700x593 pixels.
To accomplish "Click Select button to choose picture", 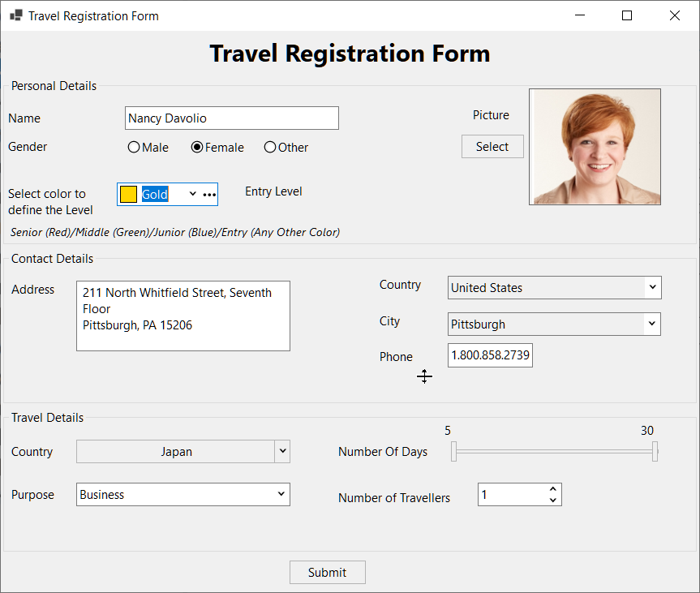I will tap(492, 147).
